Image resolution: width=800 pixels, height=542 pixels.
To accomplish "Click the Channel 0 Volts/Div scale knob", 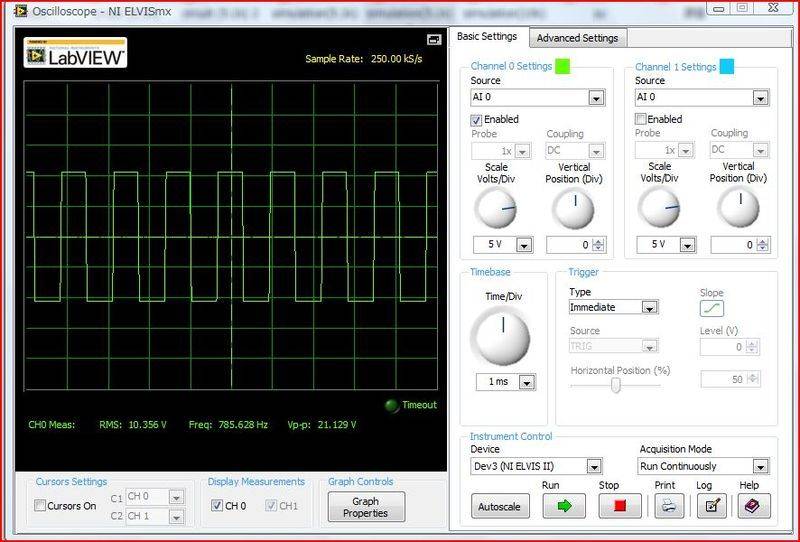I will point(494,208).
